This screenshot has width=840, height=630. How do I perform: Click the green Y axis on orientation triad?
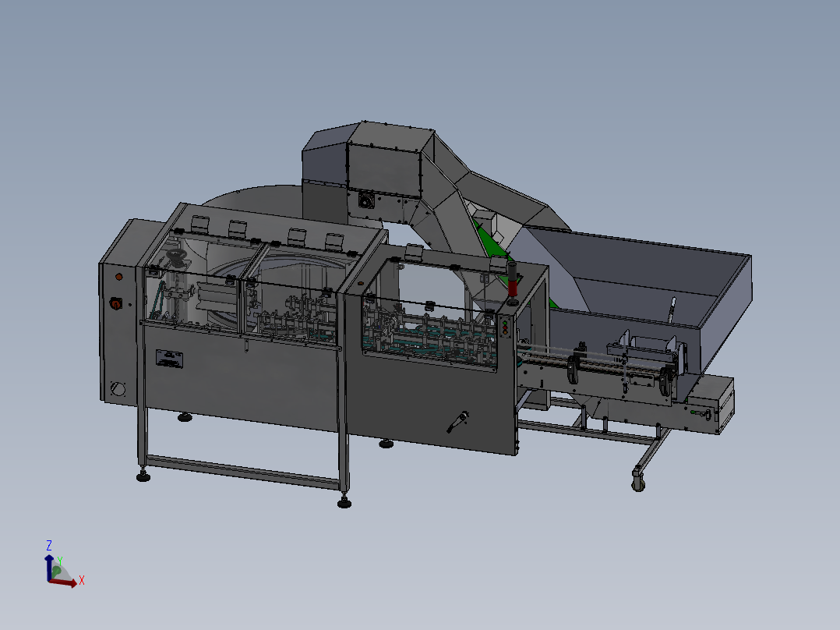pyautogui.click(x=56, y=571)
